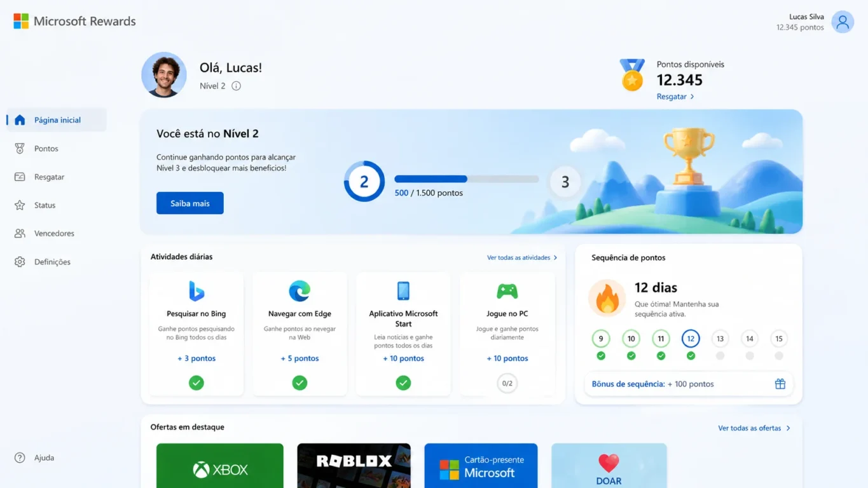
Task: Click the Resgatar link under available points
Action: pos(672,97)
